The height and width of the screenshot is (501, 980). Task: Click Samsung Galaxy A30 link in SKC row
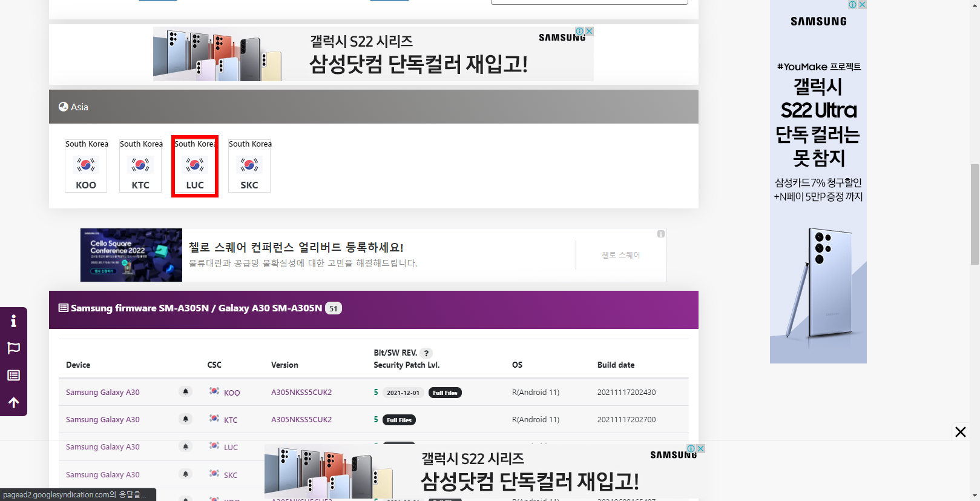click(103, 474)
